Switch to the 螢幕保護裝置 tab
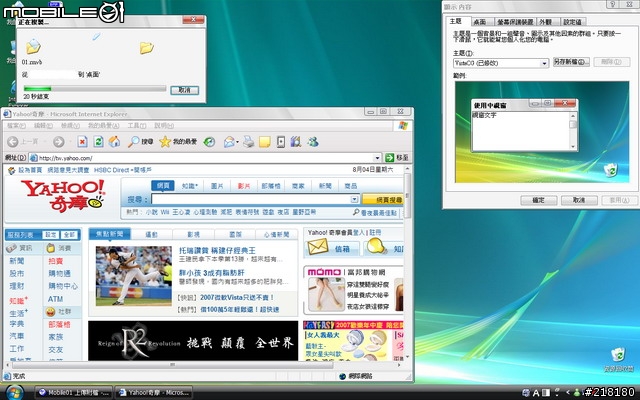The width and height of the screenshot is (640, 400). [515, 22]
